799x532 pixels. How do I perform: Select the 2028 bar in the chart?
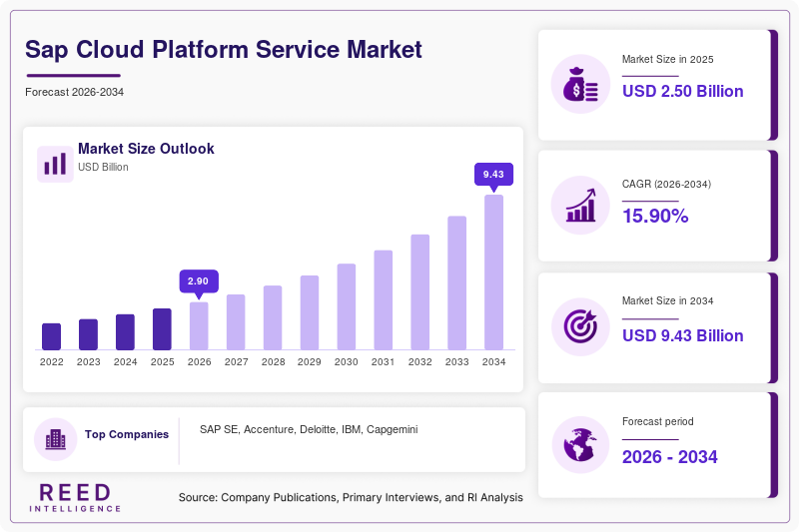pos(273,317)
